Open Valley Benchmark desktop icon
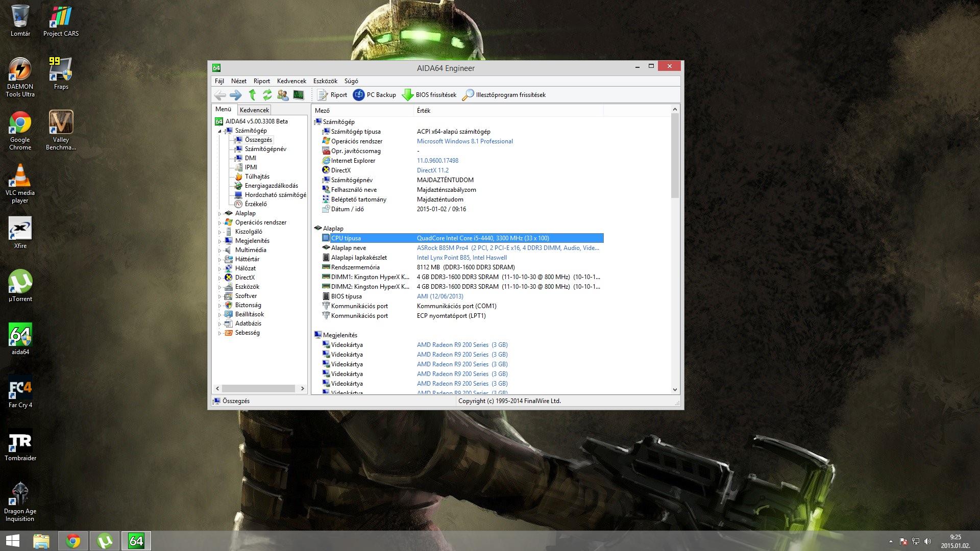 (61, 131)
